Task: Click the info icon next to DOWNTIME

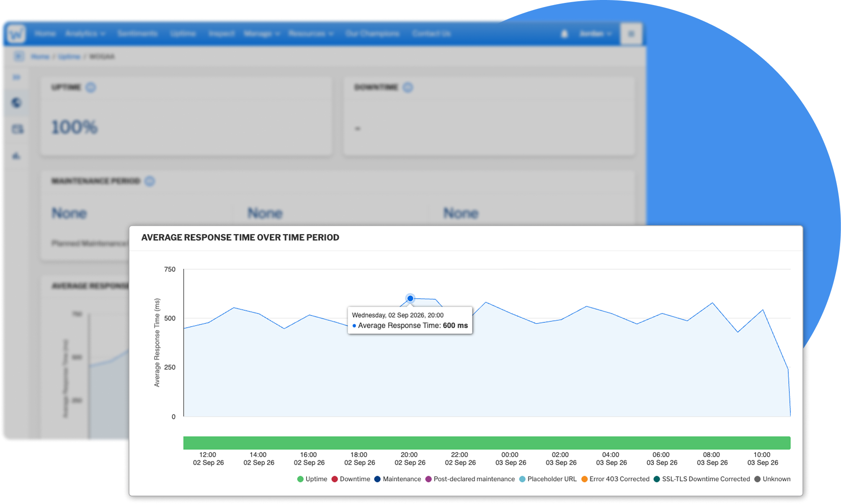Action: tap(408, 87)
